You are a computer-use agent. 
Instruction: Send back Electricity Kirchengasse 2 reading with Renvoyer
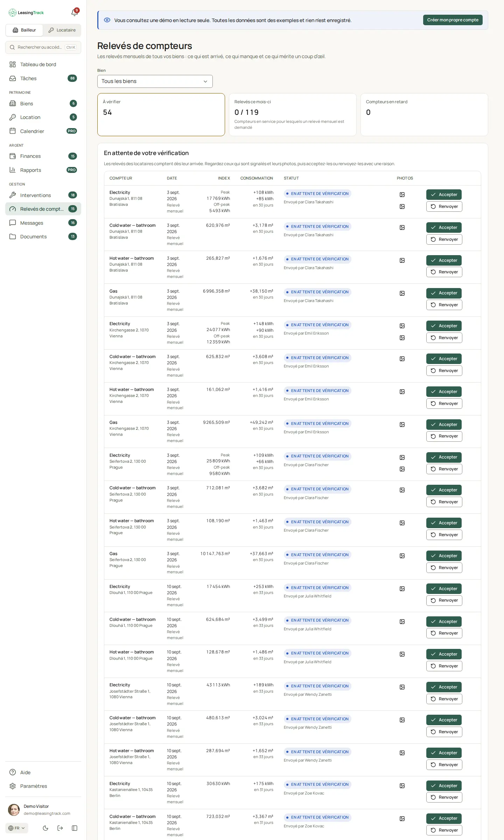point(444,338)
